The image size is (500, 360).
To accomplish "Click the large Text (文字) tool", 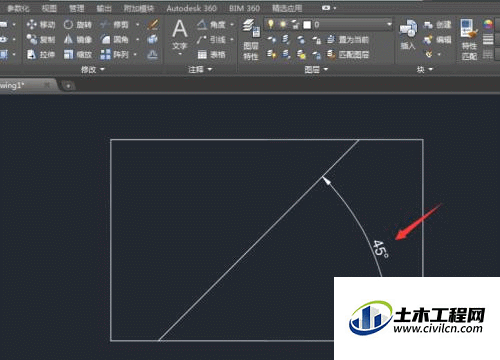I will pyautogui.click(x=180, y=34).
